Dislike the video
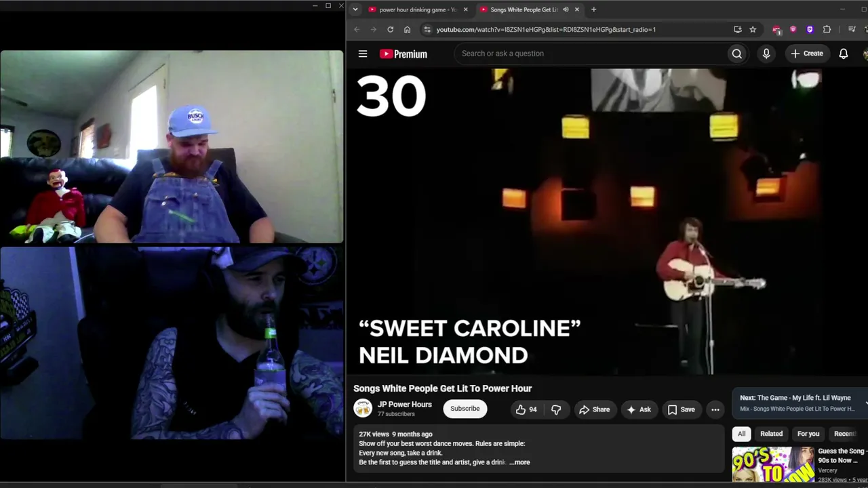868x488 pixels. tap(556, 409)
